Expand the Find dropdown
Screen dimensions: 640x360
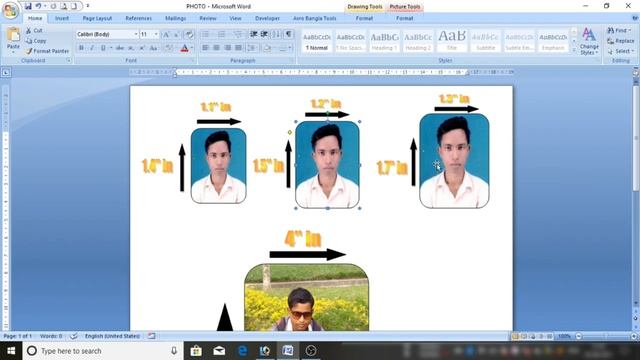(630, 31)
